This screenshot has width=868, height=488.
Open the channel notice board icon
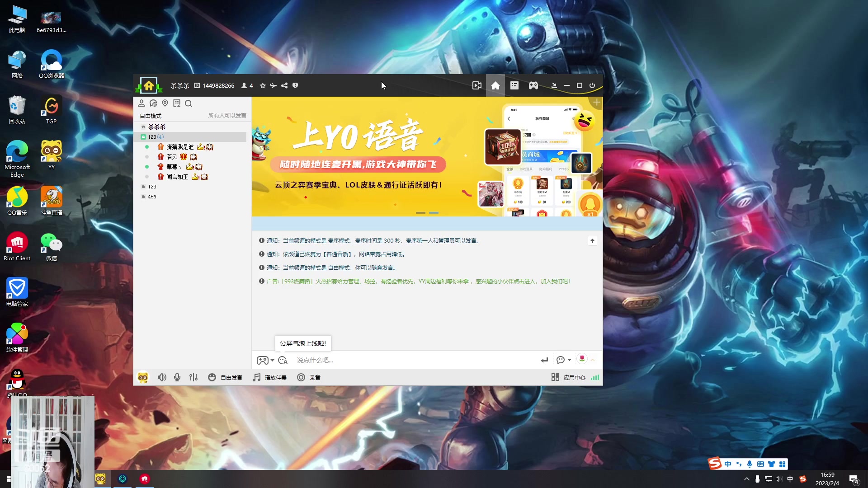click(177, 103)
